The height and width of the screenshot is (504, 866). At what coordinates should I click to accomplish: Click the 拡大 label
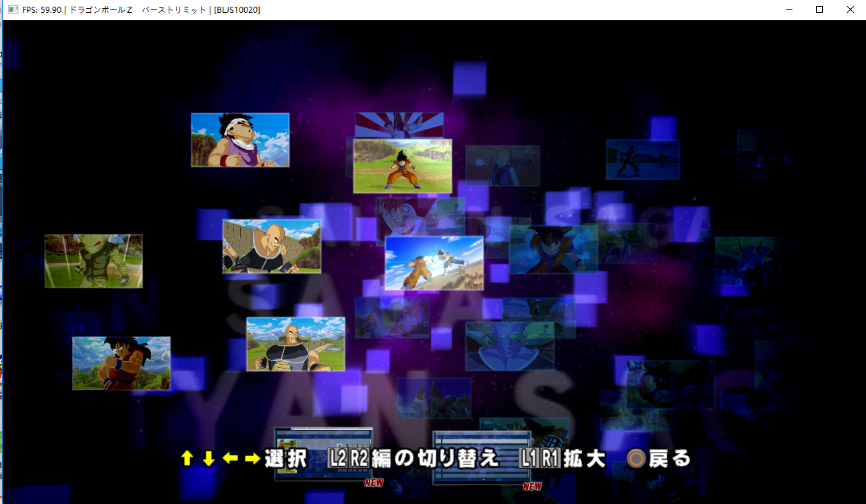[x=584, y=459]
